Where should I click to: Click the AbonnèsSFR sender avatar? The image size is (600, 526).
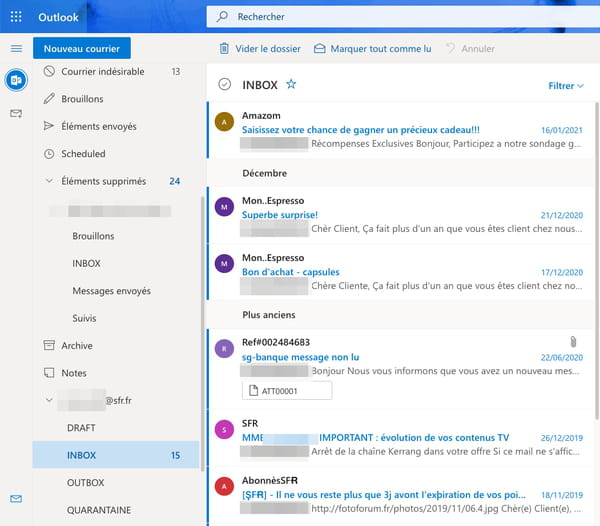point(224,487)
